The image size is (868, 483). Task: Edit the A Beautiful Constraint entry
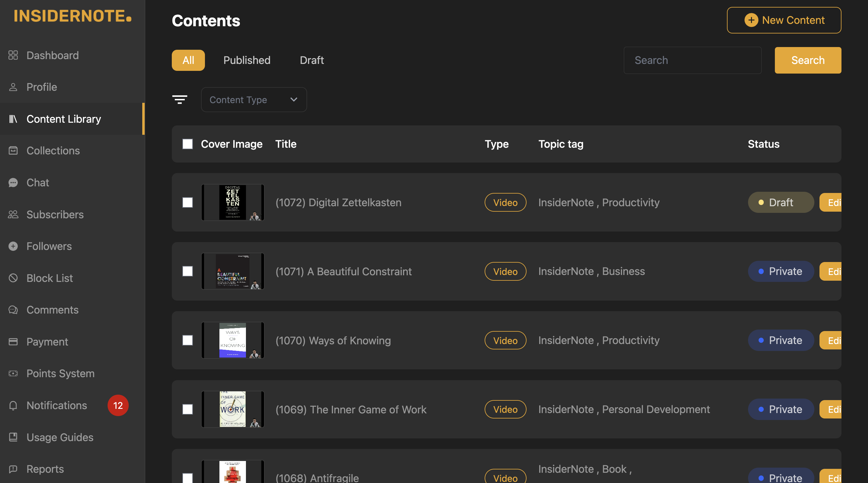coord(831,271)
